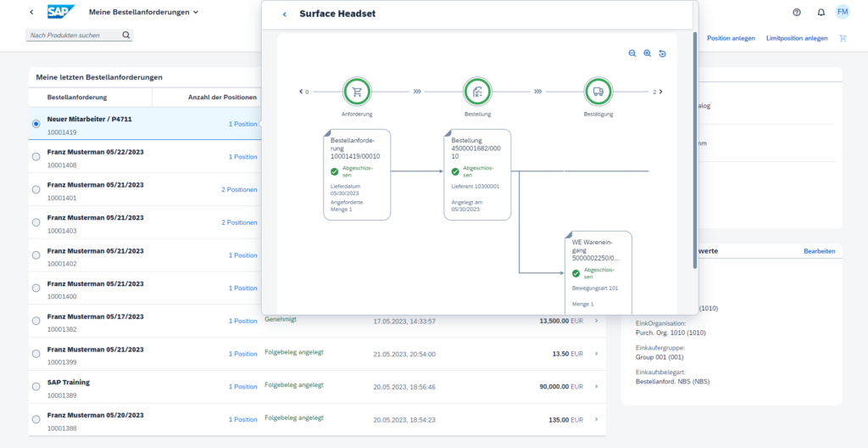Select radio for requisition 10001403
868x448 pixels.
(x=36, y=222)
